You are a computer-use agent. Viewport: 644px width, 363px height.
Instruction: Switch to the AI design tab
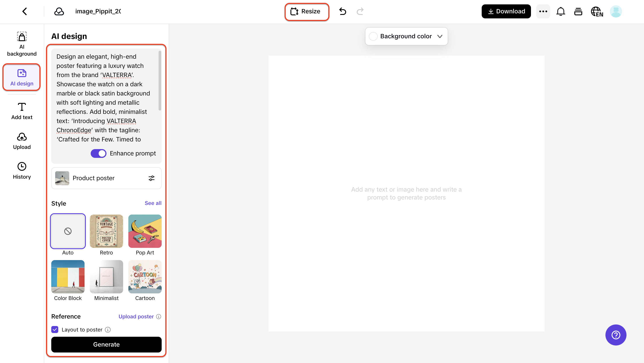[21, 77]
